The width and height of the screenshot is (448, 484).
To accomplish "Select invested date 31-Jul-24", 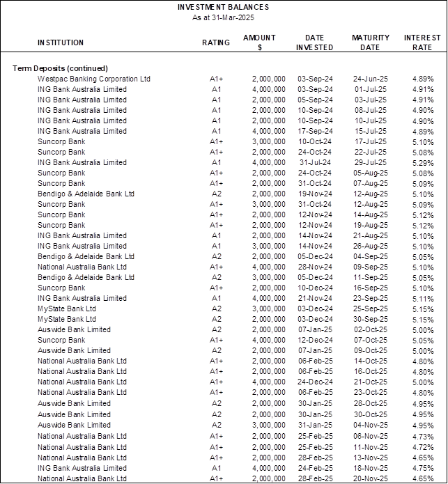I will click(x=315, y=163).
